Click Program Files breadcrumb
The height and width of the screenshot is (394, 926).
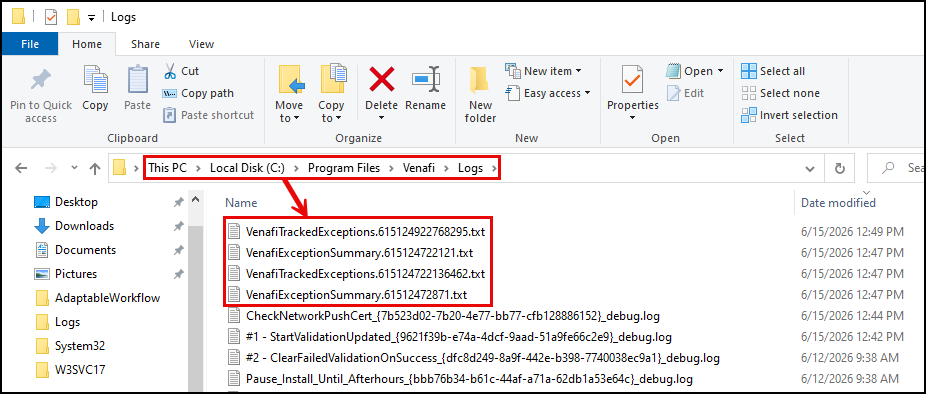pos(344,168)
